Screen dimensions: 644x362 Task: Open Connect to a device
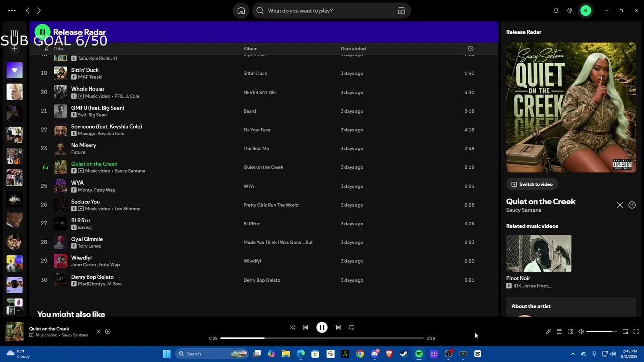pos(570,332)
